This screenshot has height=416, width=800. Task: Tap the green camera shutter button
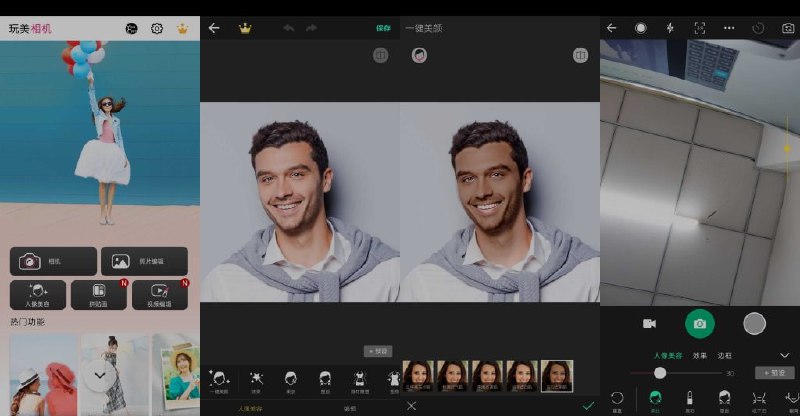[700, 323]
